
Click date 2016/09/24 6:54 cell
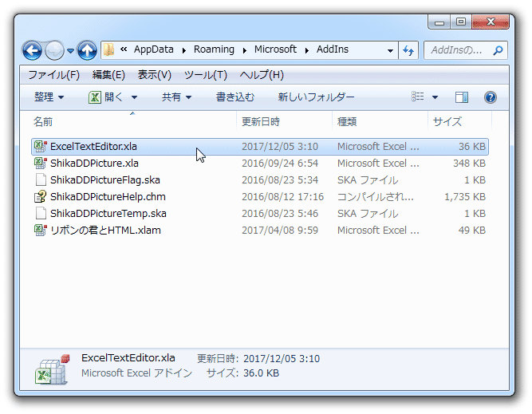point(280,164)
